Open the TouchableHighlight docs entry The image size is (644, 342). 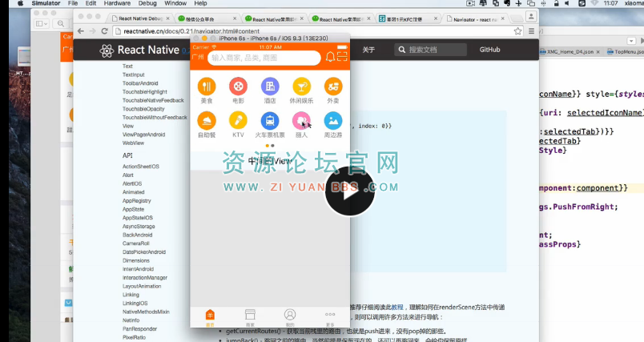144,92
